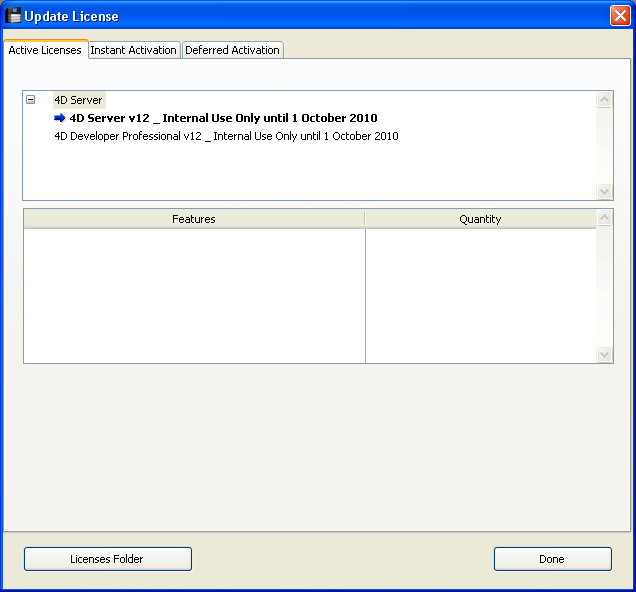Open the Instant Activation tab
636x592 pixels.
[134, 50]
